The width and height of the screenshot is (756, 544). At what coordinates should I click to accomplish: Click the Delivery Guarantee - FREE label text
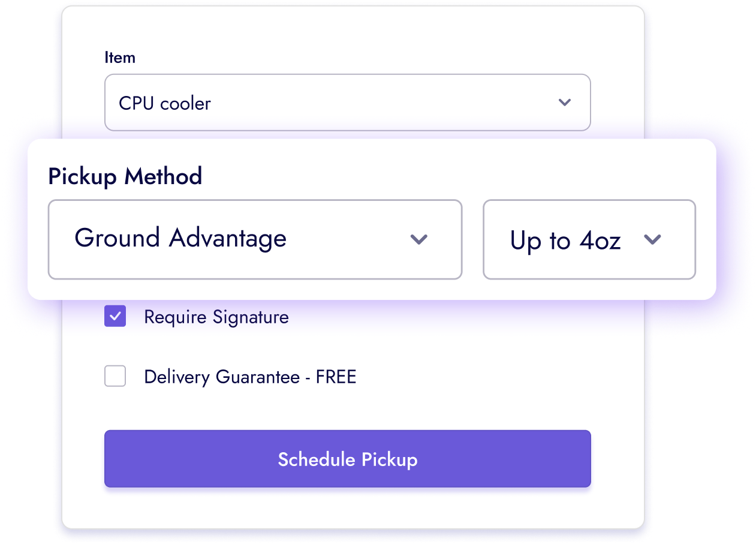tap(250, 376)
